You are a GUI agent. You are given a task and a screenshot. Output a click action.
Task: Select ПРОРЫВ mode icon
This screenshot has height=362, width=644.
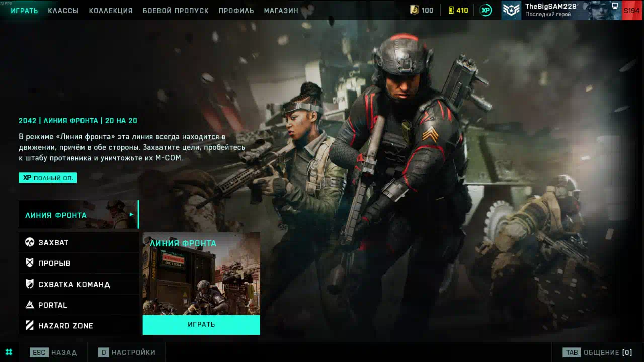coord(30,263)
